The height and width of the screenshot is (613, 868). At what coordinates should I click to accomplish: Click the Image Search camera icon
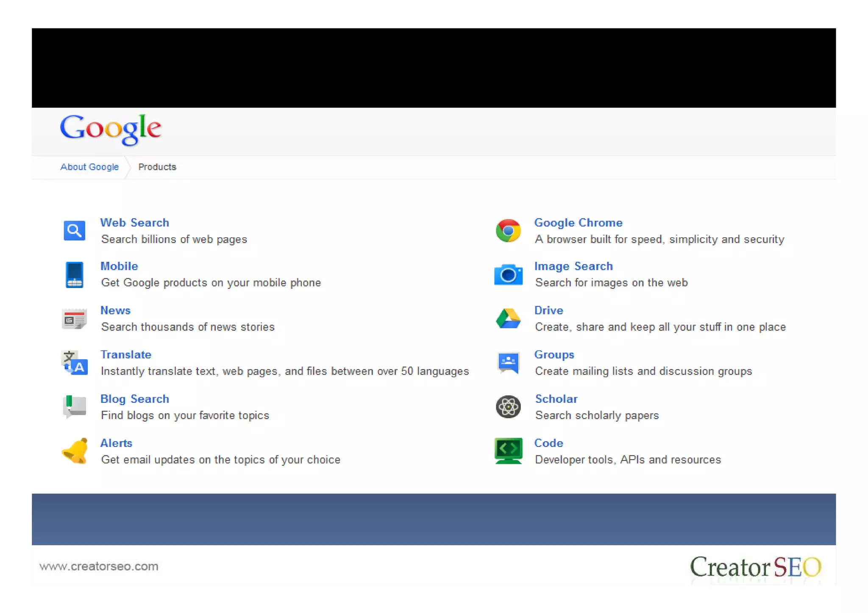508,275
